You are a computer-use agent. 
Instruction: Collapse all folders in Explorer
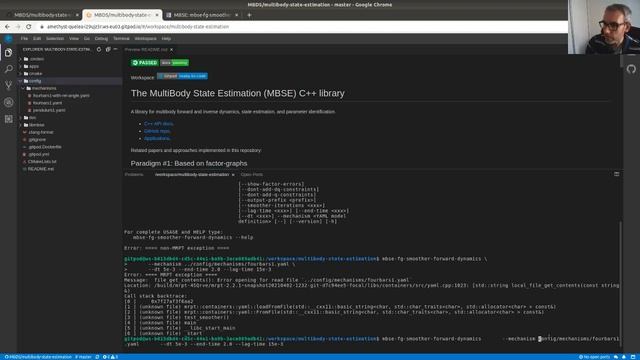[x=108, y=49]
